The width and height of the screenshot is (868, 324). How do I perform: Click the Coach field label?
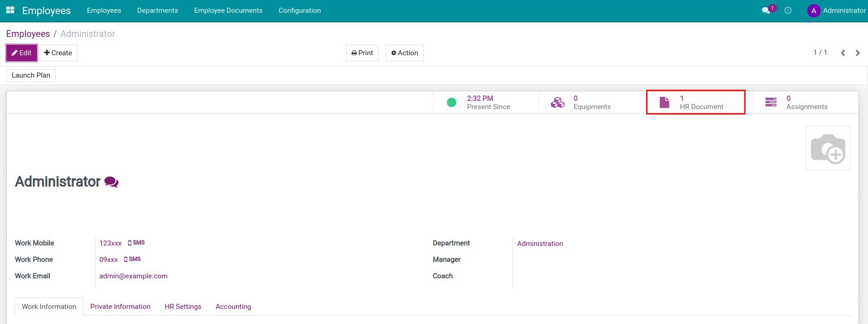point(442,276)
